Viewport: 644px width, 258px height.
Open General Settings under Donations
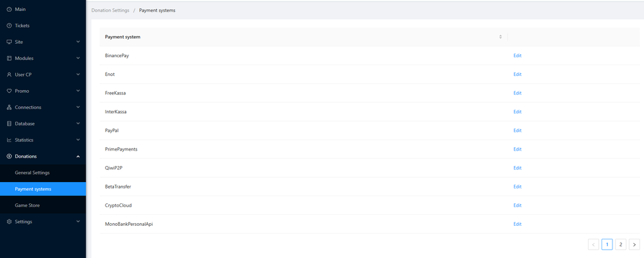pyautogui.click(x=32, y=172)
